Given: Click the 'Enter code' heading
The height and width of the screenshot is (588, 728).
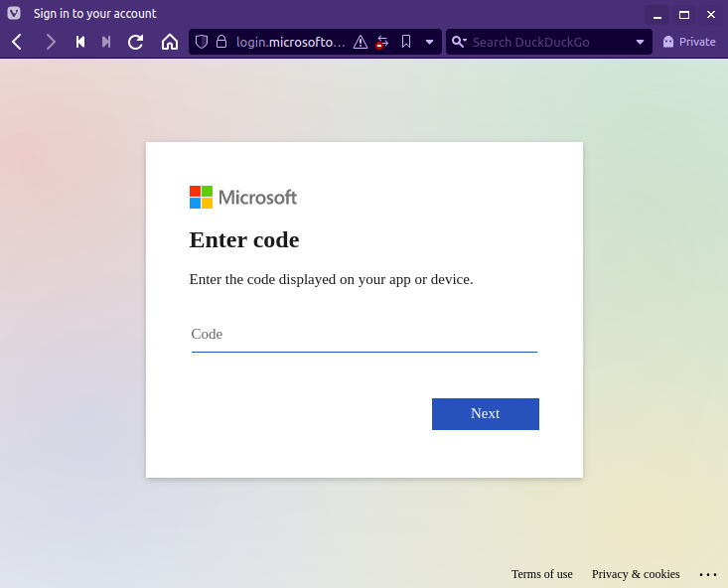Looking at the screenshot, I should [x=244, y=240].
